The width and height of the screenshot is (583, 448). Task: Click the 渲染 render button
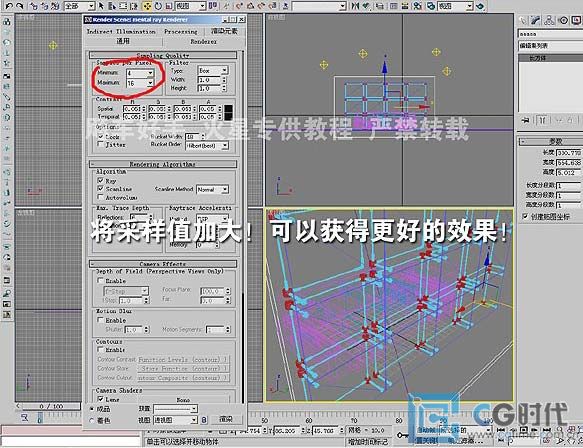[x=226, y=419]
